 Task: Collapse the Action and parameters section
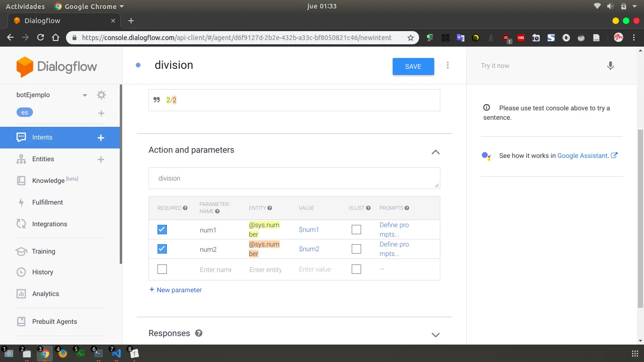(x=435, y=152)
